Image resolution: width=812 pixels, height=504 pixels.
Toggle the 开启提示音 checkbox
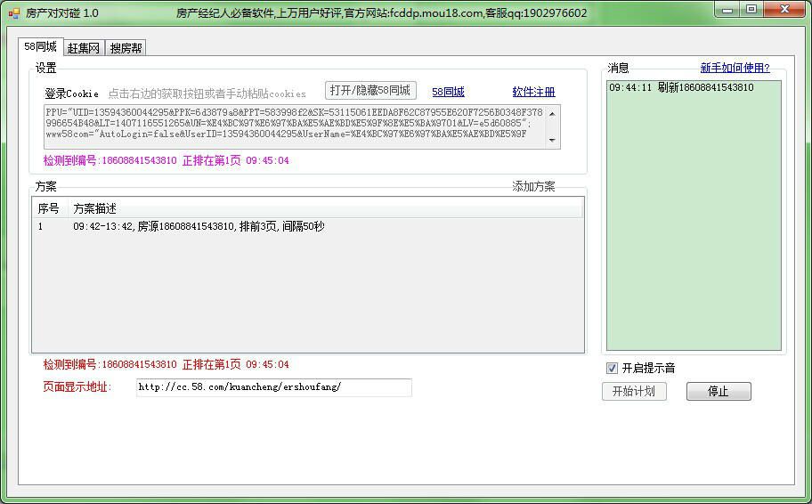pos(612,369)
